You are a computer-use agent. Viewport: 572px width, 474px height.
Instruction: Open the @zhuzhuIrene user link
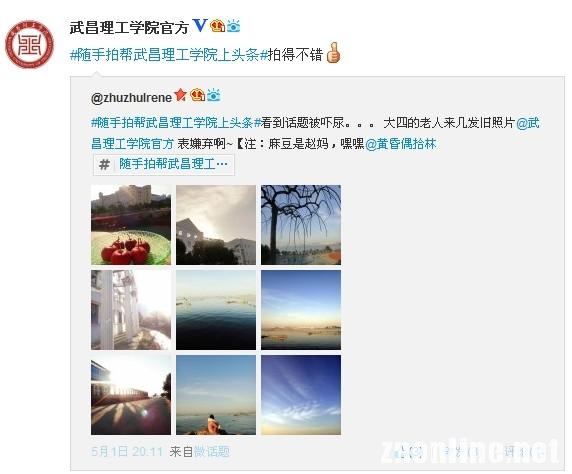131,97
